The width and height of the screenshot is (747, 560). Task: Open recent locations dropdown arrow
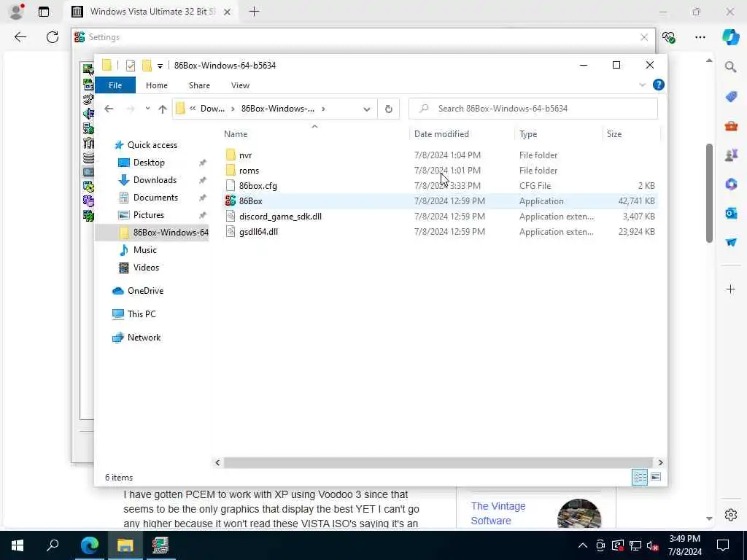(x=147, y=109)
